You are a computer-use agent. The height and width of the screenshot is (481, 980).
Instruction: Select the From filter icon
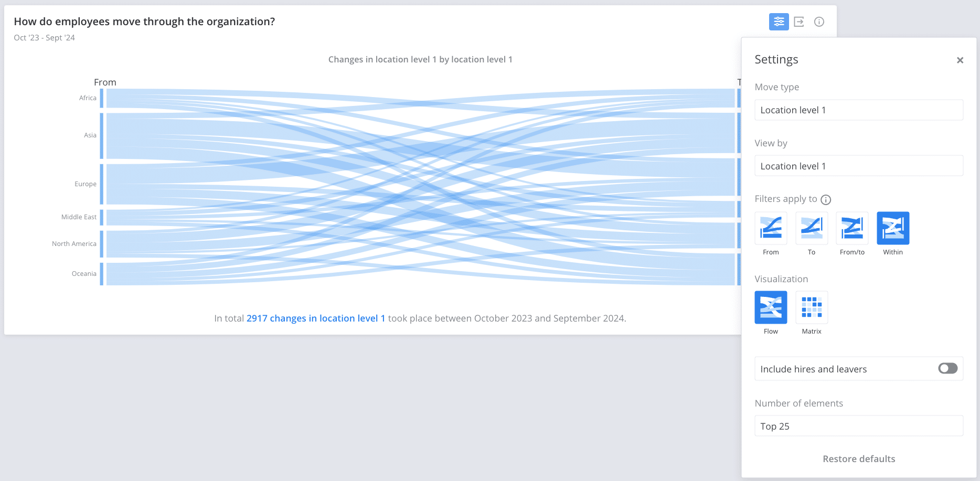pyautogui.click(x=770, y=229)
